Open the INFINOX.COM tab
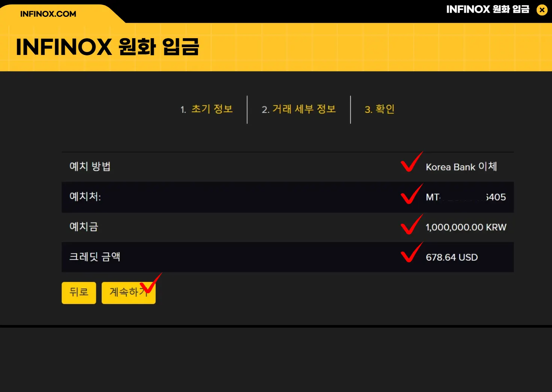The image size is (552, 392). (x=48, y=14)
